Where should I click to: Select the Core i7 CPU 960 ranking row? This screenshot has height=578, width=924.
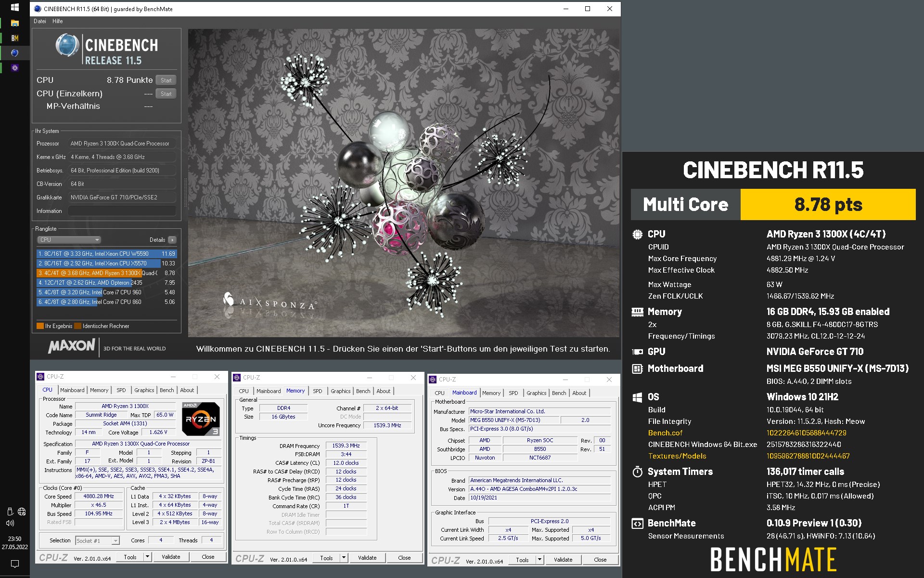click(x=107, y=292)
